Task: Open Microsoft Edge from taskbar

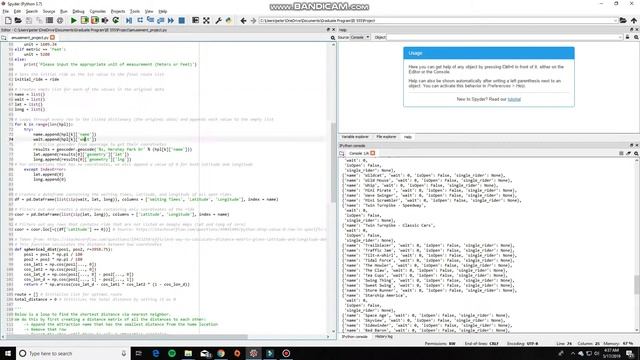Action: [156, 353]
